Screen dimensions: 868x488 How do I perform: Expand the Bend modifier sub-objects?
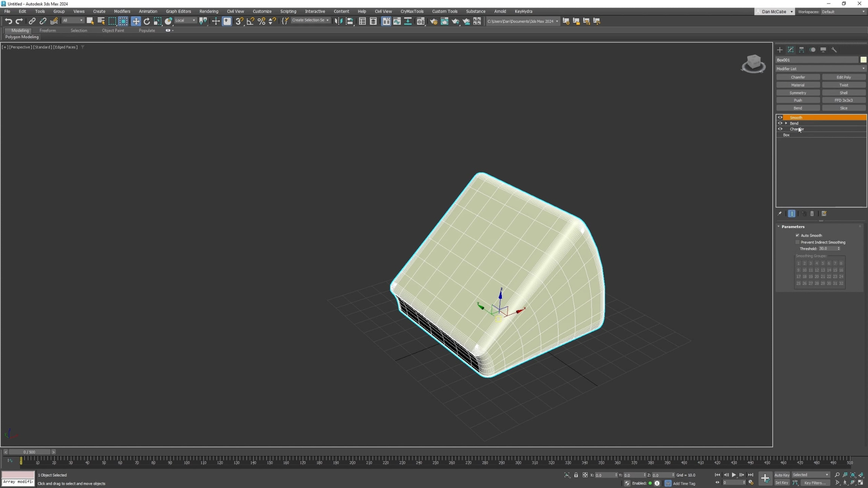[786, 123]
